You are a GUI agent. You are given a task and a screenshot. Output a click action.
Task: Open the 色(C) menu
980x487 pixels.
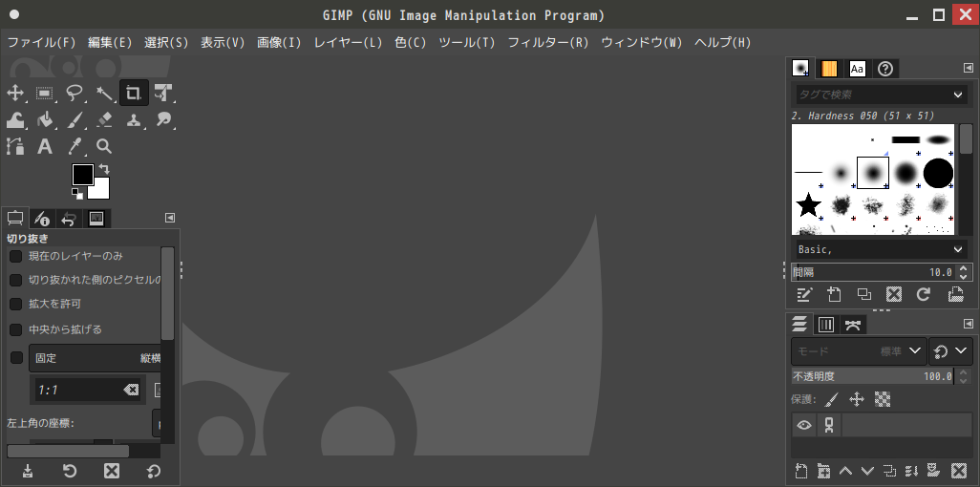pos(410,43)
